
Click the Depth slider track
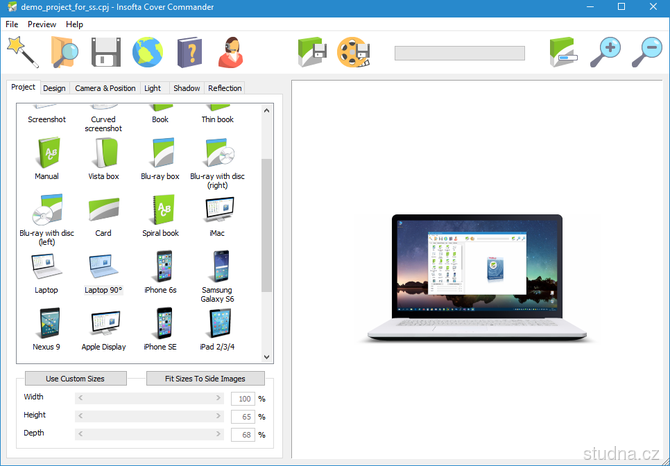click(149, 434)
